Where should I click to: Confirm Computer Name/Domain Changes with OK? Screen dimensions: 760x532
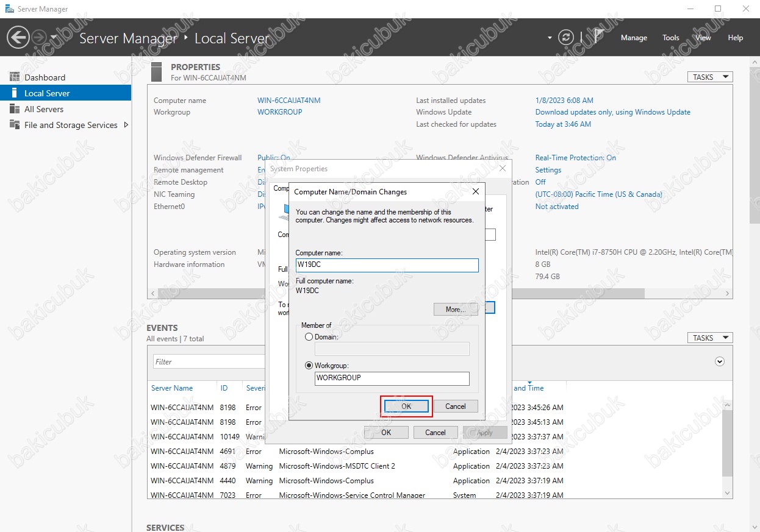click(406, 406)
